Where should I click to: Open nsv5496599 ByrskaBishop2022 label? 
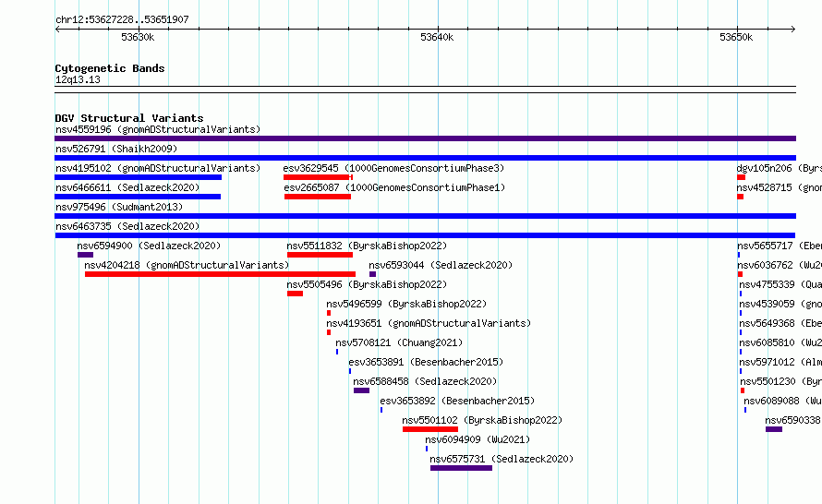406,304
